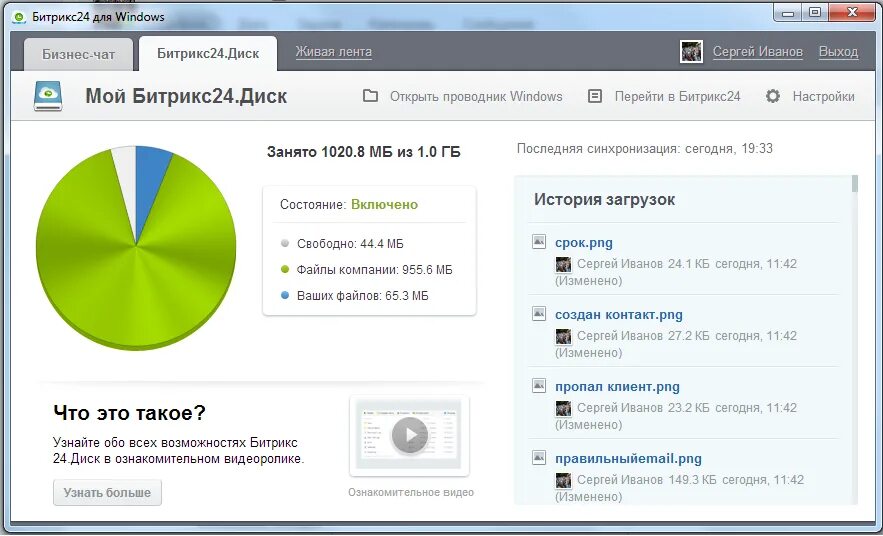Click the user avatar under пропал клиент.png
The width and height of the screenshot is (883, 536).
coord(563,408)
